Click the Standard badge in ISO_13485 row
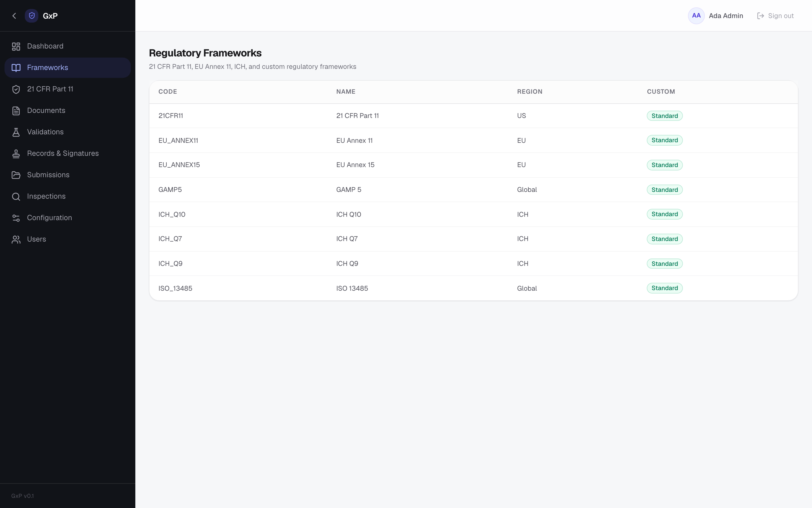Viewport: 812px width, 508px height. pyautogui.click(x=664, y=288)
